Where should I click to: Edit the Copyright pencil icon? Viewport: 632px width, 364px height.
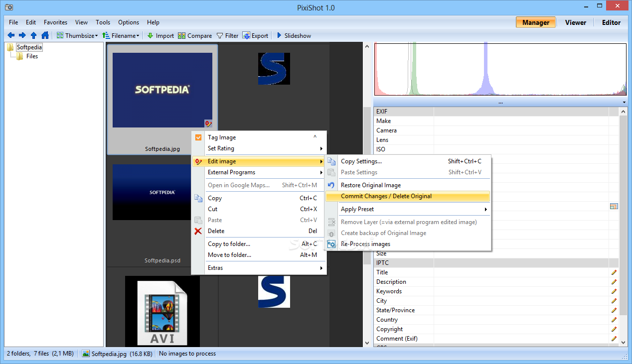coord(614,329)
